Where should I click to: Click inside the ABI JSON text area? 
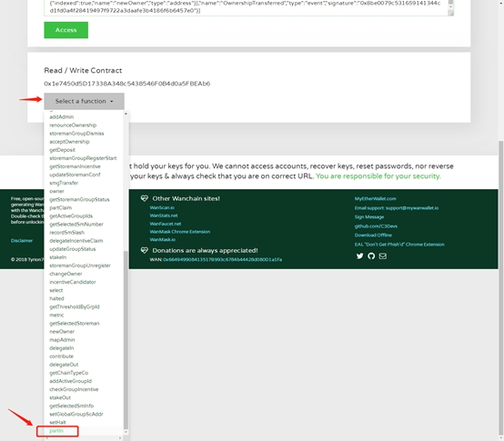[246, 7]
